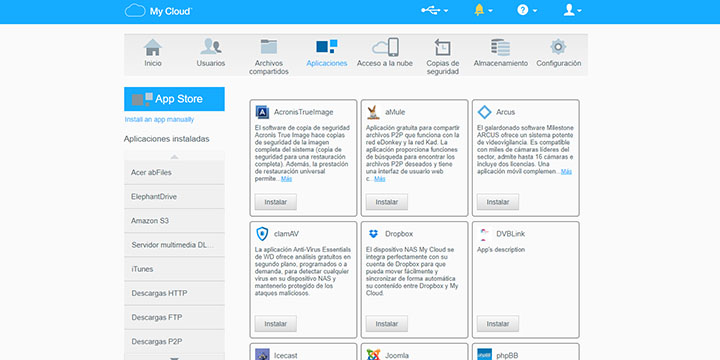Open the Copias de seguridad icon
This screenshot has height=360, width=720.
click(x=442, y=47)
